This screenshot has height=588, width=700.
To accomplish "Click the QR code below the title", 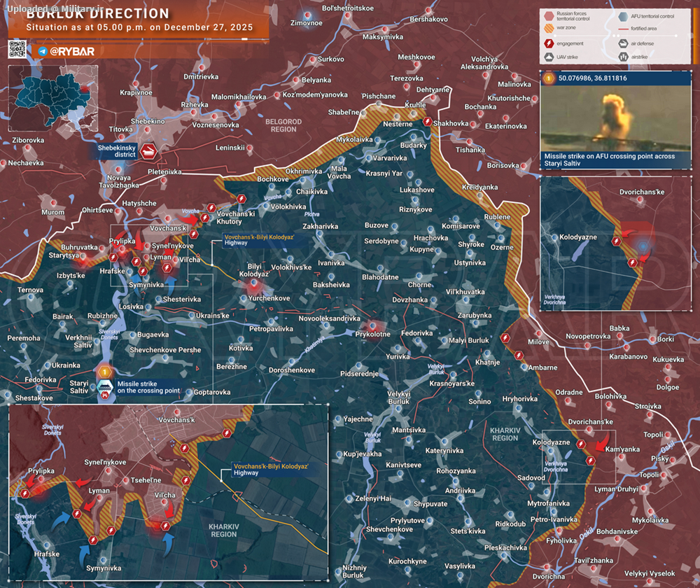I will 17,50.
